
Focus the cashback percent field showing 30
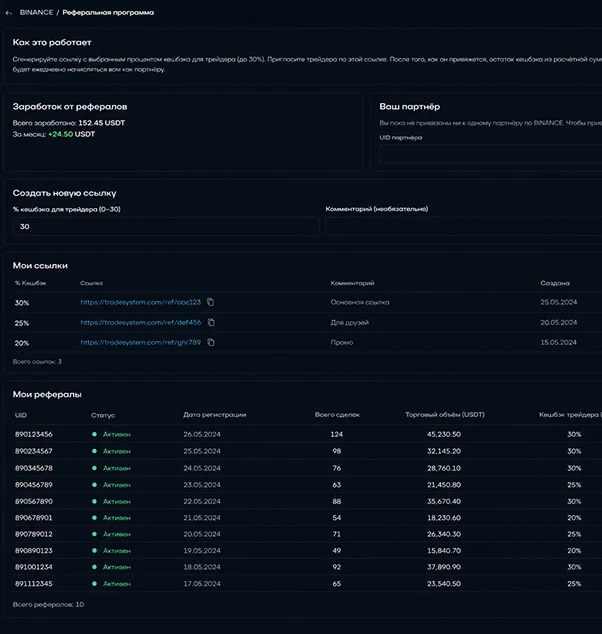tap(165, 226)
